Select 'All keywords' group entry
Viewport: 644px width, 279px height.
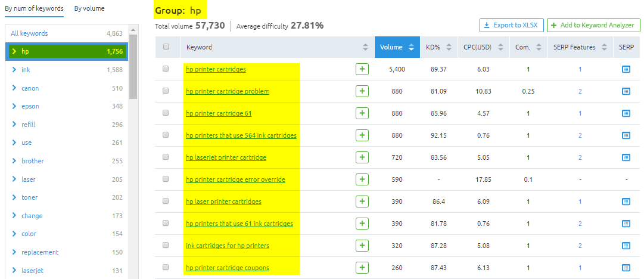[67, 34]
